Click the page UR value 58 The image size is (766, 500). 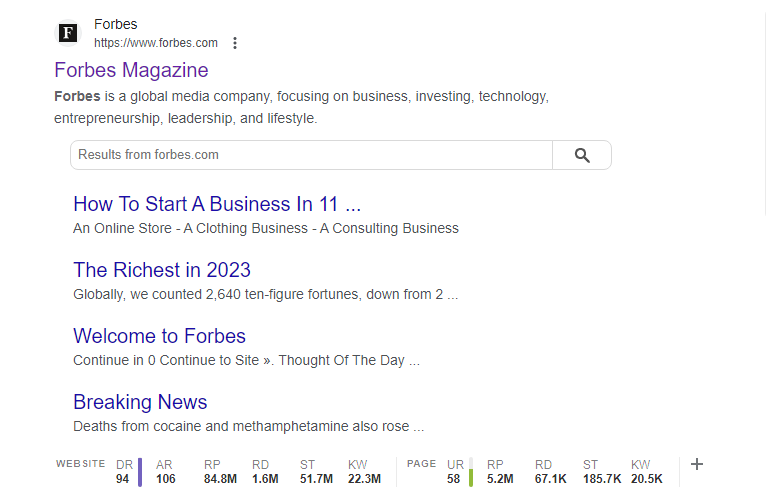(453, 479)
